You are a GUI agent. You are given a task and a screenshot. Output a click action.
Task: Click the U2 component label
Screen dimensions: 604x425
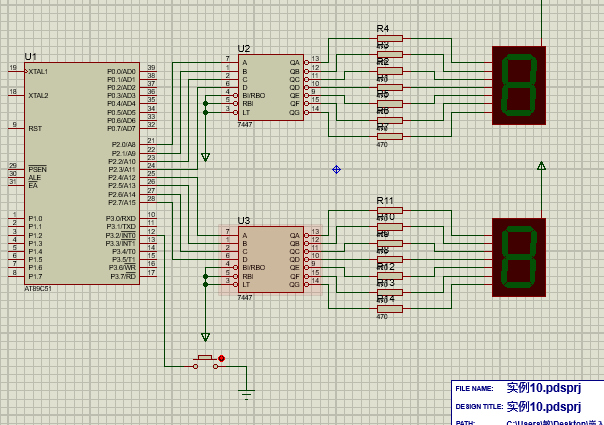coord(244,49)
